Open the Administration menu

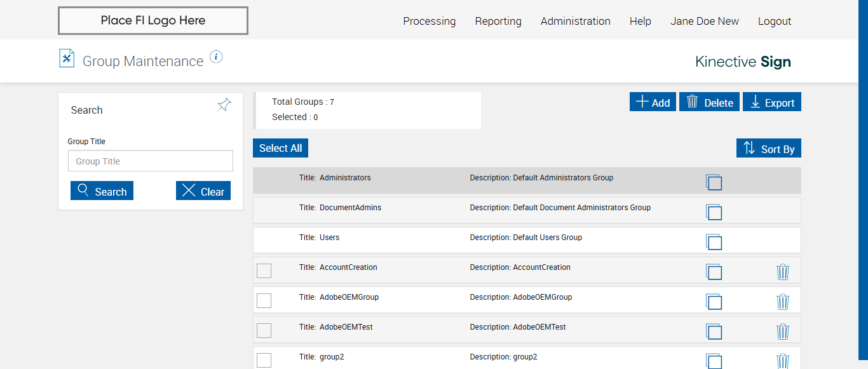tap(575, 21)
